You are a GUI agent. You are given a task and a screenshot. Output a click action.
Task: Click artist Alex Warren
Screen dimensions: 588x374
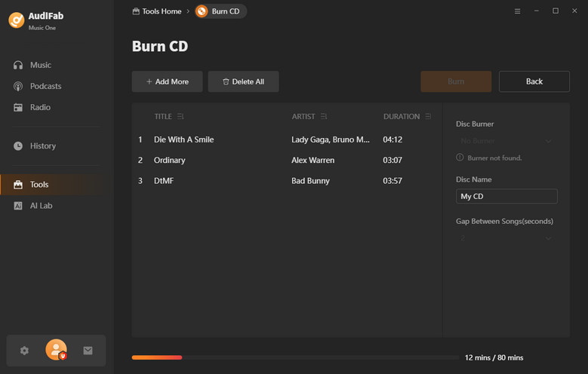pos(312,160)
